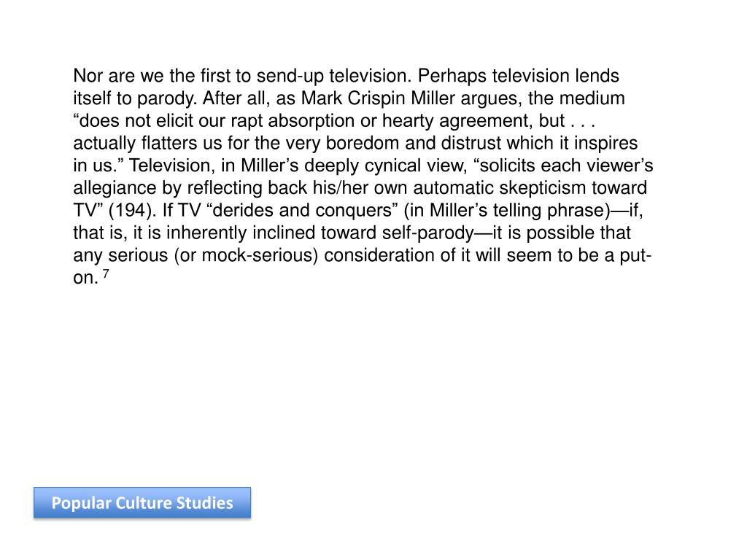Click the word 'consideration' near the end
Image resolution: width=747 pixels, height=560 pixels.
[x=379, y=255]
